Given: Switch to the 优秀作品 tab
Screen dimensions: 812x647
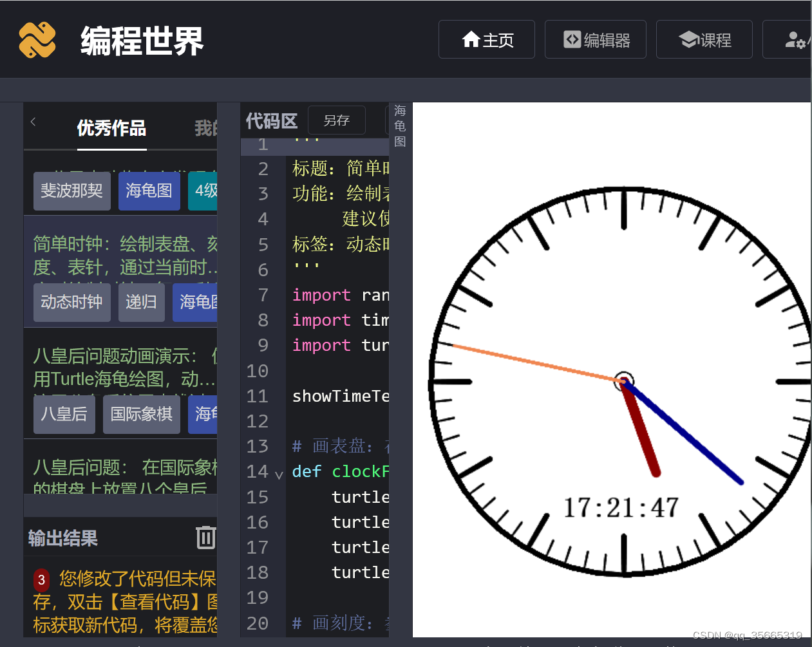Looking at the screenshot, I should [111, 128].
